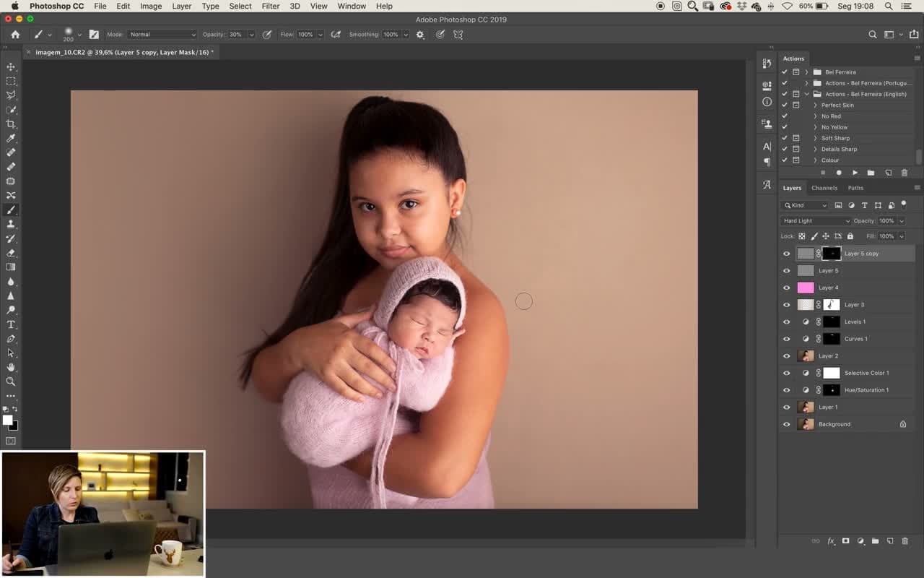The image size is (924, 578).
Task: Open the layer Opacity slider dropdown
Action: [902, 221]
